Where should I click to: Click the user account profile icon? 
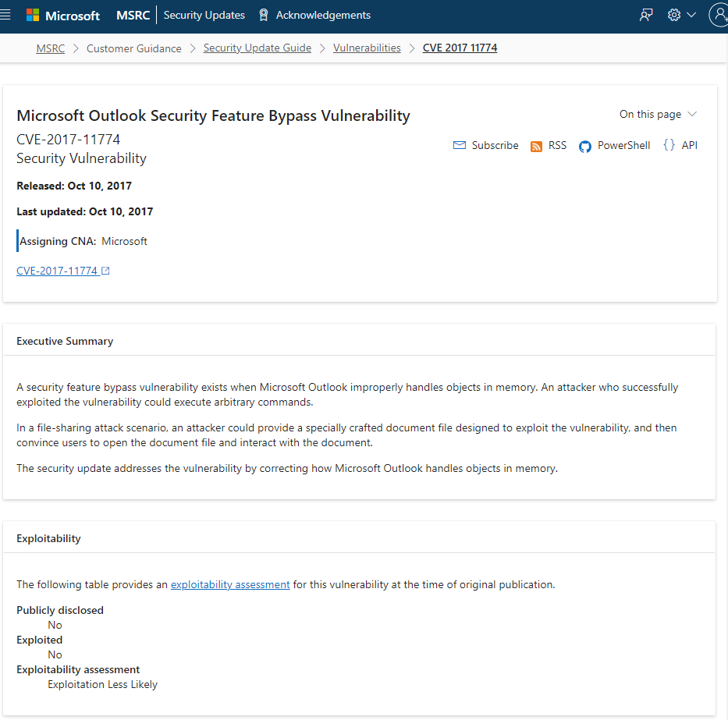click(x=719, y=15)
